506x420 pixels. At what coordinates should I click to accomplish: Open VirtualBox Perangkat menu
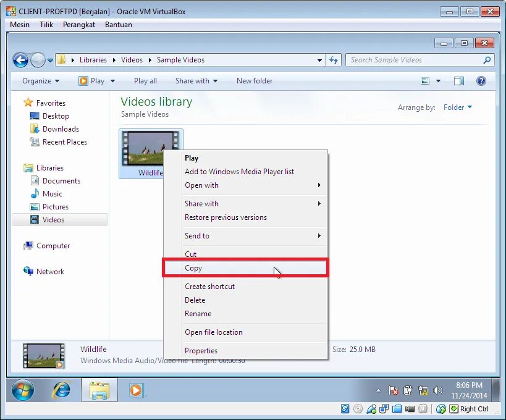point(78,25)
